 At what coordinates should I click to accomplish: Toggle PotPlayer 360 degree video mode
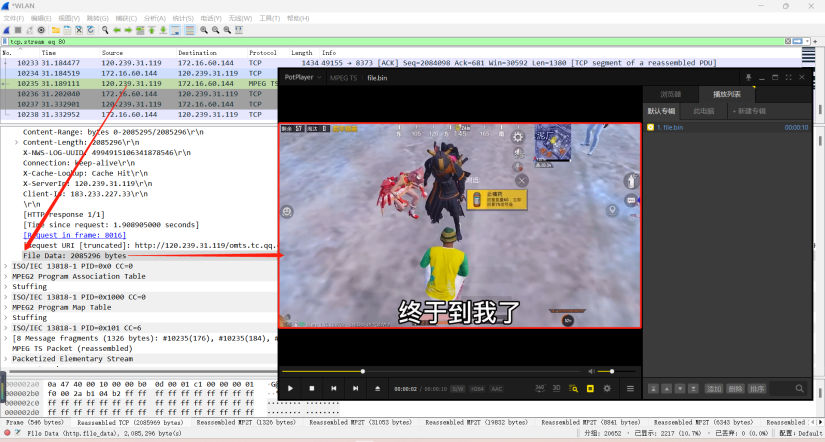coord(540,388)
